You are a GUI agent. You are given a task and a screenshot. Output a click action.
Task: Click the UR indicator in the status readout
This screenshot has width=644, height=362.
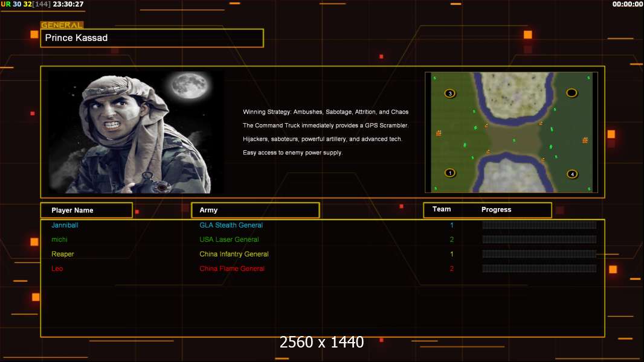point(6,4)
